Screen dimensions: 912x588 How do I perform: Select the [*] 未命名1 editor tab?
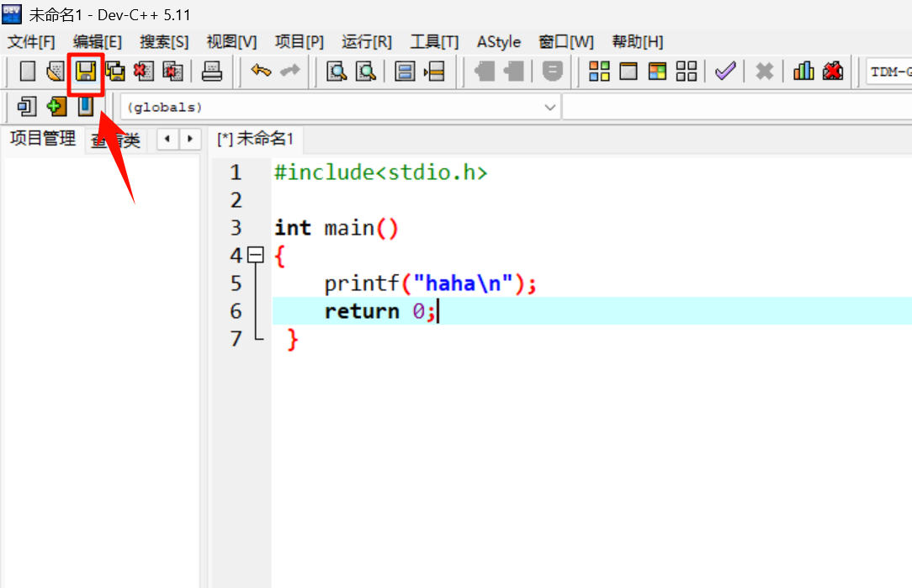point(255,139)
